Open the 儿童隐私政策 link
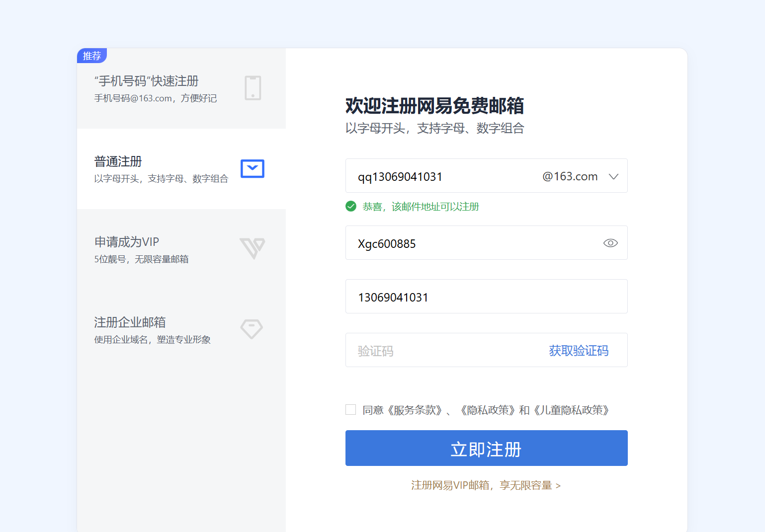Image resolution: width=765 pixels, height=532 pixels. [571, 410]
